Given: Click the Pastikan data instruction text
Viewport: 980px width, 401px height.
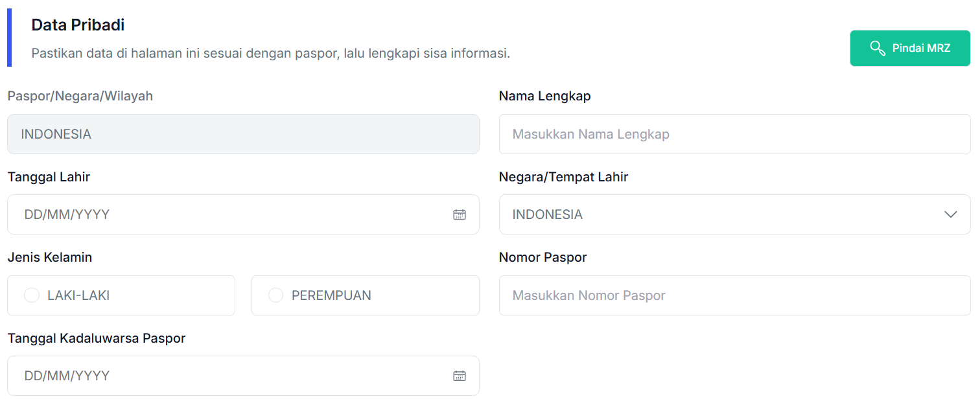Looking at the screenshot, I should pos(270,53).
